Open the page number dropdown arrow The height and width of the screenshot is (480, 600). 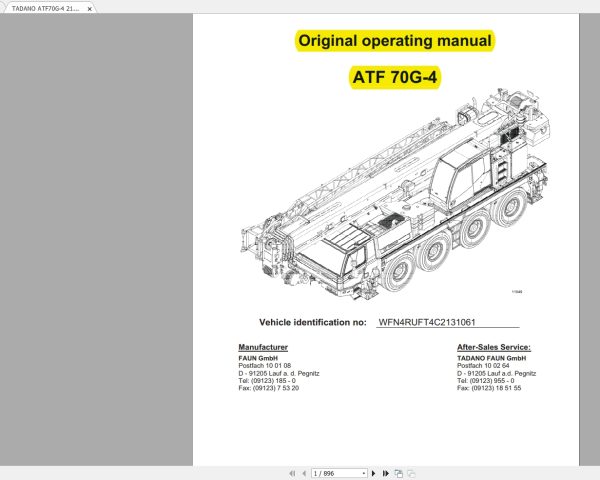tap(364, 474)
